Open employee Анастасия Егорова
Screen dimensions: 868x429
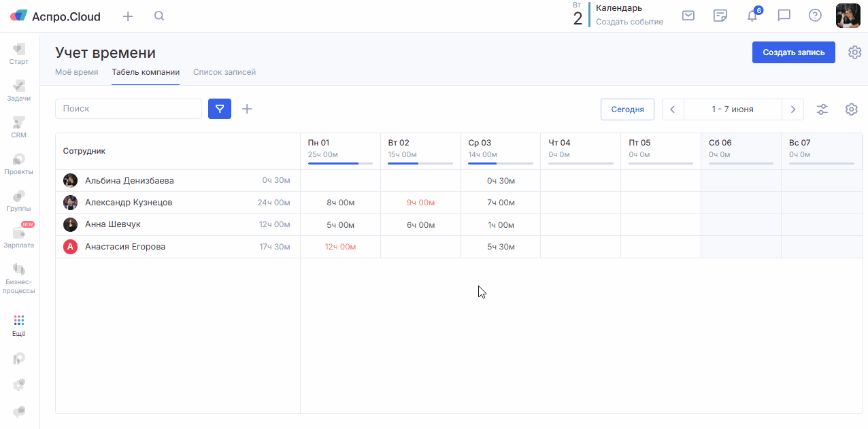(x=125, y=247)
